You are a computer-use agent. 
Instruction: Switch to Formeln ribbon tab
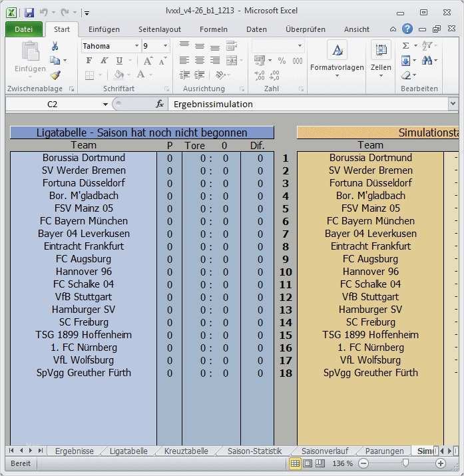[214, 29]
